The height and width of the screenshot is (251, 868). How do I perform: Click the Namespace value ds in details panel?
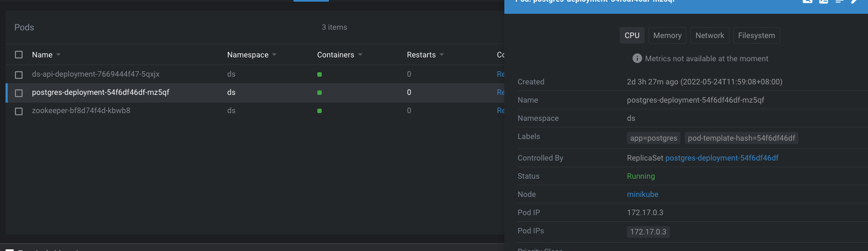click(x=631, y=118)
